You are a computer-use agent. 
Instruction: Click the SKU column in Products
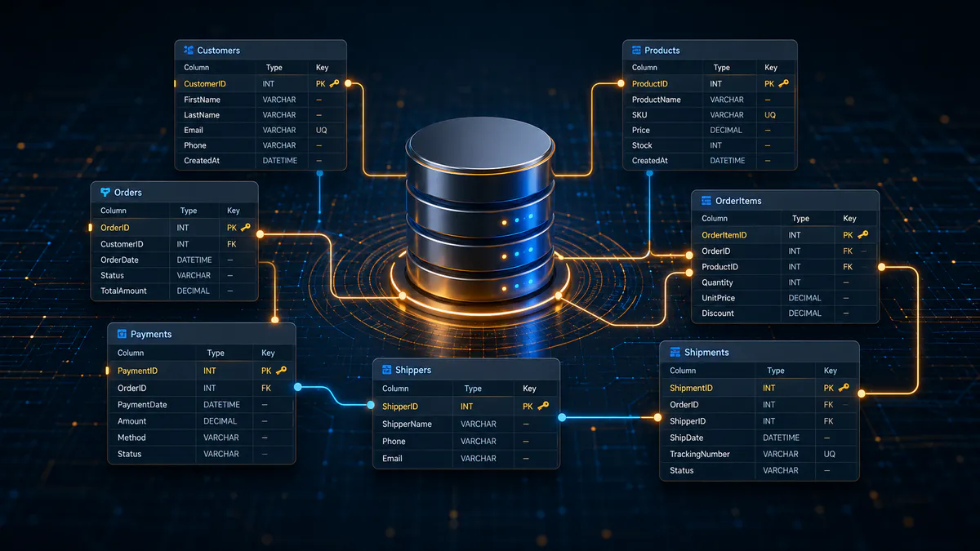(639, 115)
